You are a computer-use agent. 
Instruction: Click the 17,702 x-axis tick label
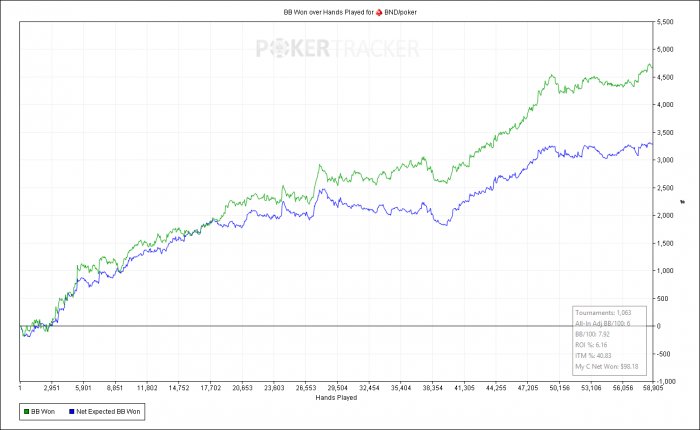coord(210,388)
